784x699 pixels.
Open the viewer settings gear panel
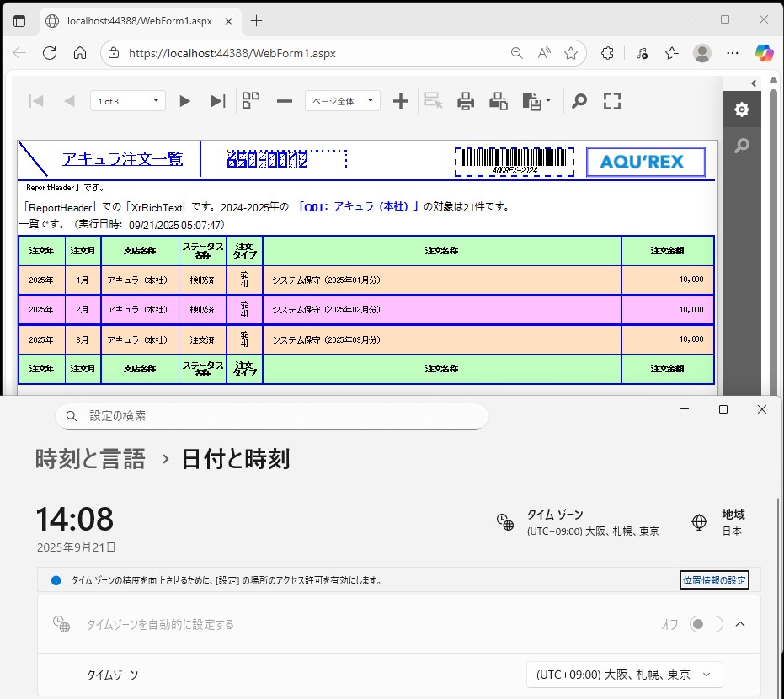click(x=741, y=109)
